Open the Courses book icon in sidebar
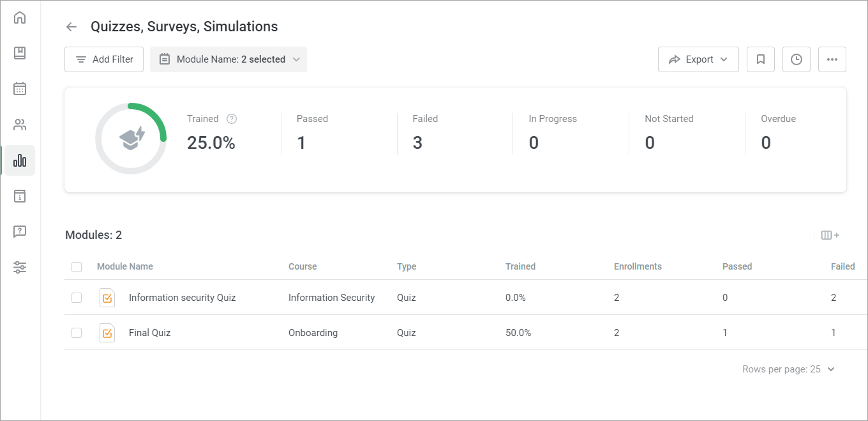This screenshot has height=421, width=868. click(x=20, y=53)
